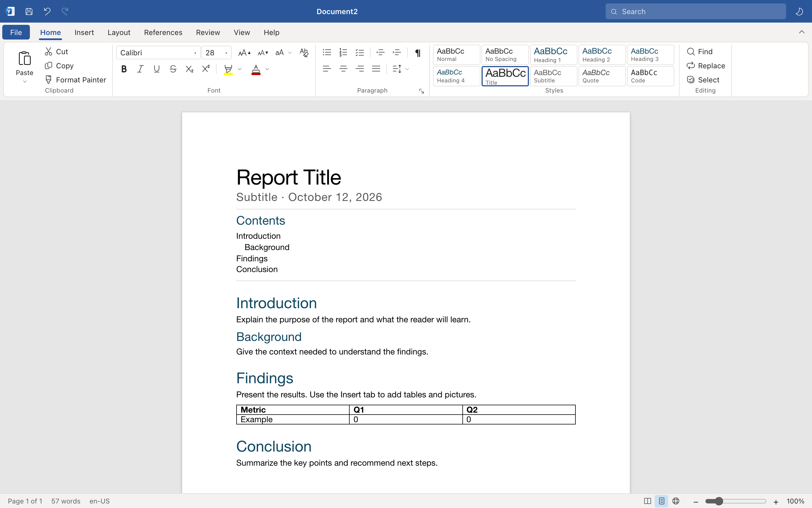Viewport: 812px width, 508px height.
Task: Click the Redo arrow icon
Action: (x=65, y=11)
